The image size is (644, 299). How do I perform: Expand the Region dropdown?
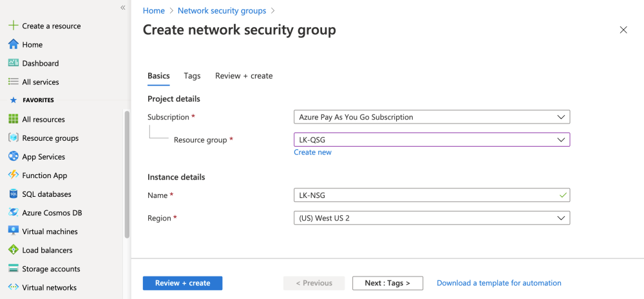click(431, 218)
